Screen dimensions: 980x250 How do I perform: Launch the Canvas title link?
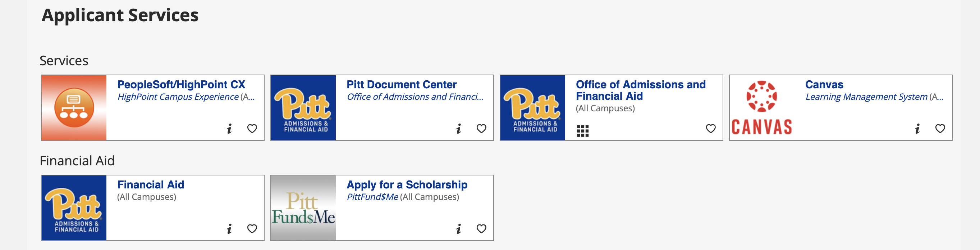(824, 85)
